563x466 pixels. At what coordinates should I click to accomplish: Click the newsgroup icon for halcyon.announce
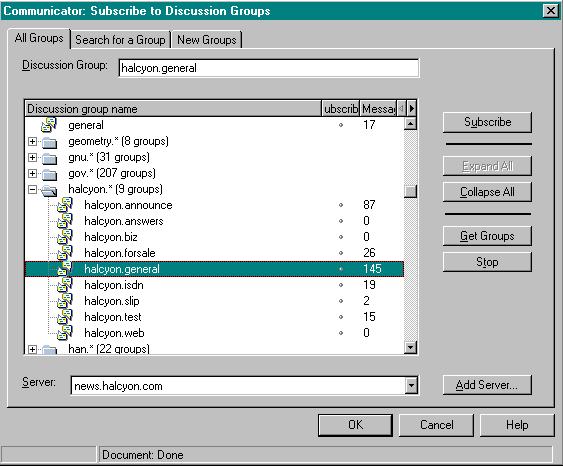tap(65, 205)
